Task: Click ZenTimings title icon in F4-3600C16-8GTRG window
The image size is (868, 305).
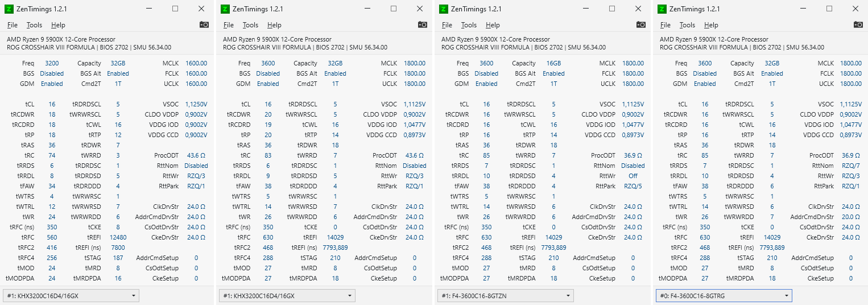Action: click(x=662, y=9)
